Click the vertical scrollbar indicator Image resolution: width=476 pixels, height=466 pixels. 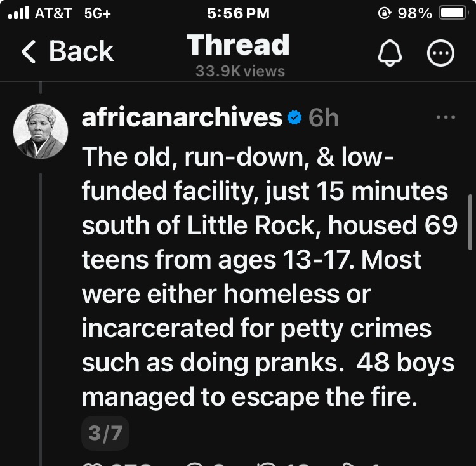click(470, 221)
